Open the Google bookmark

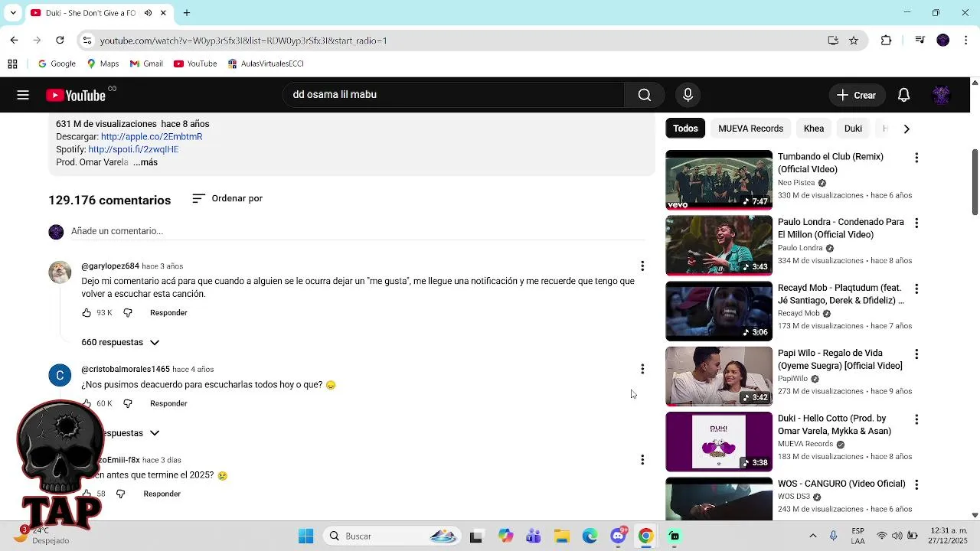click(x=57, y=64)
